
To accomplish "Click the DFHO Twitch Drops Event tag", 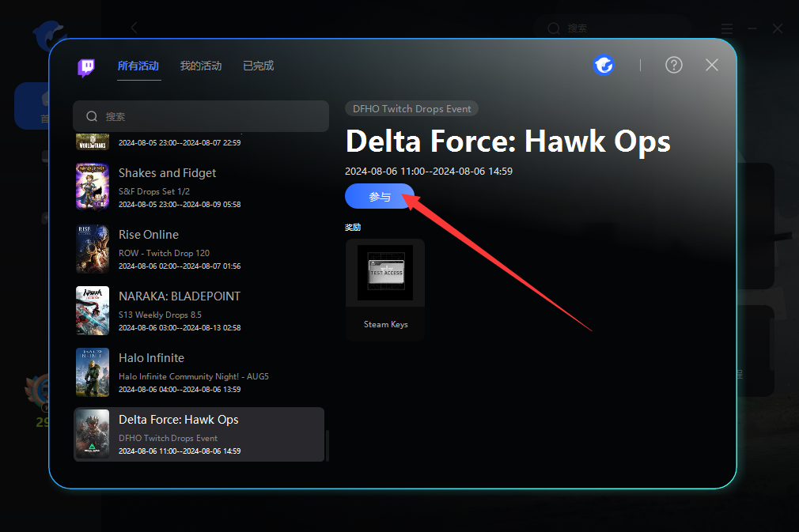I will pyautogui.click(x=411, y=109).
